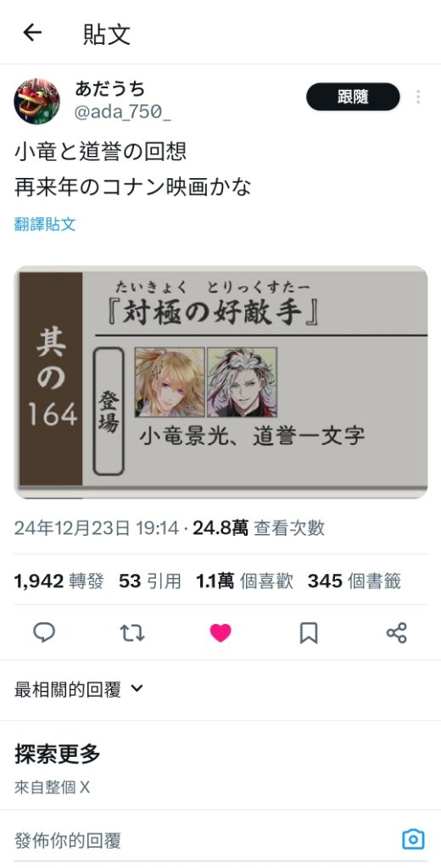Open the three-dot more options menu
Viewport: 441px width, 868px height.
418,97
